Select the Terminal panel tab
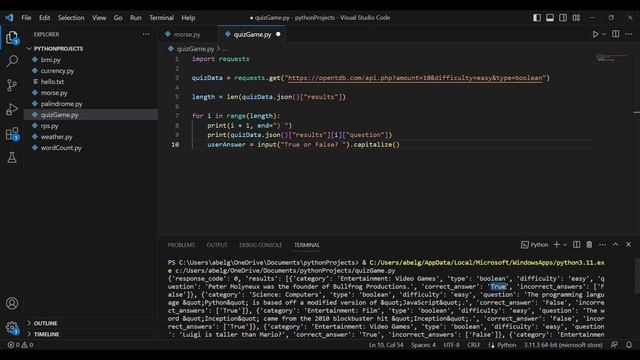The image size is (640, 360). (307, 245)
